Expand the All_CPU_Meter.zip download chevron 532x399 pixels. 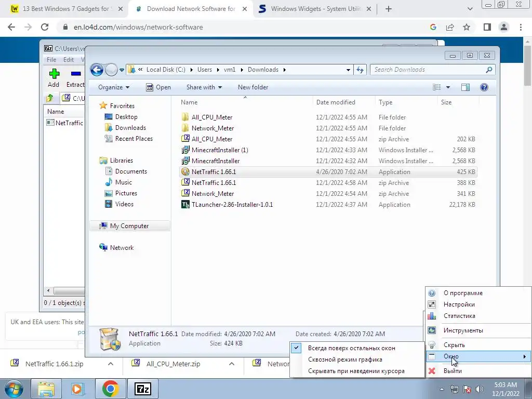pos(232,364)
